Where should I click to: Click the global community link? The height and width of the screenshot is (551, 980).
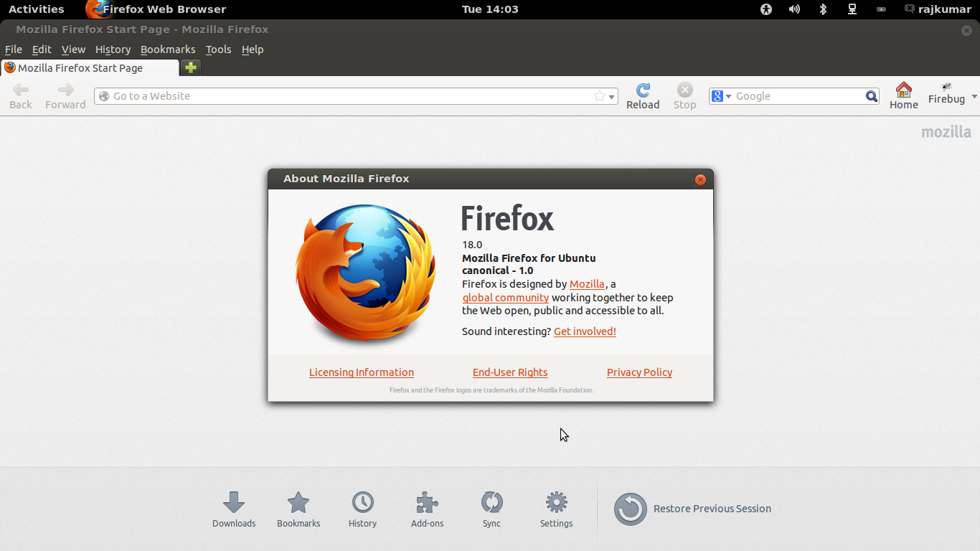tap(506, 297)
